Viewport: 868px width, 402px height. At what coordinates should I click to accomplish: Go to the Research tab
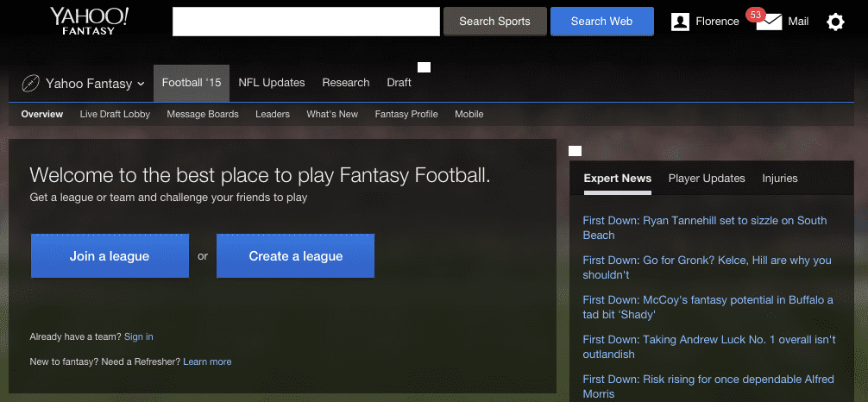pos(345,83)
